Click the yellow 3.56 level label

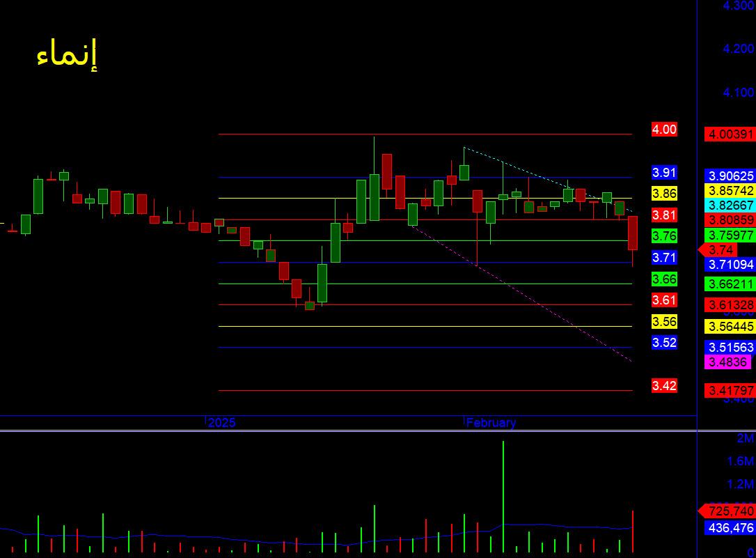tap(664, 321)
